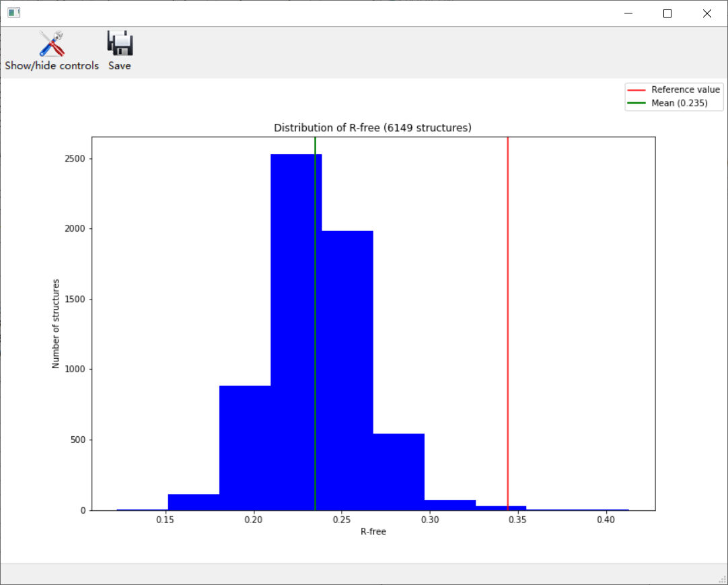The image size is (728, 585).
Task: Click the application icon in title bar
Action: tap(14, 13)
